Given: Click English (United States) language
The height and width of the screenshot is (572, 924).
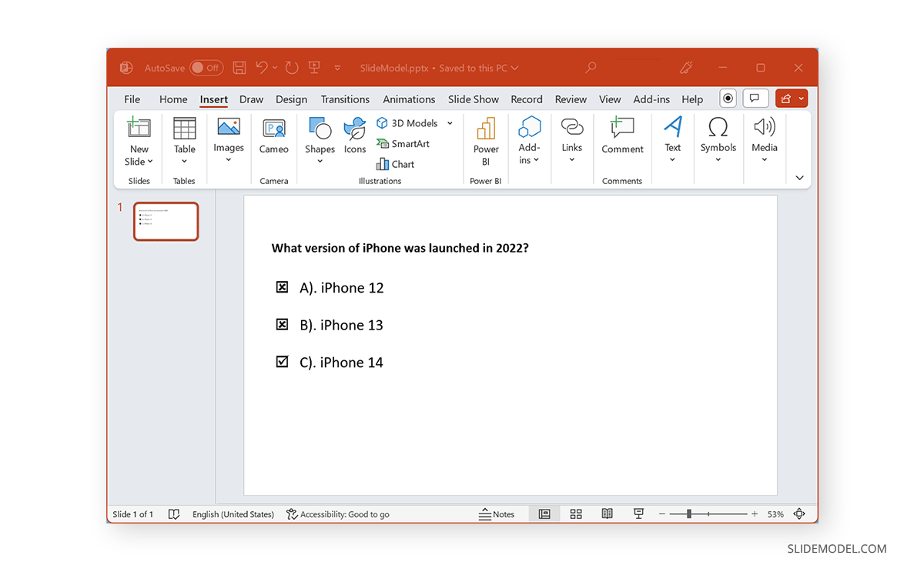Looking at the screenshot, I should [x=233, y=514].
